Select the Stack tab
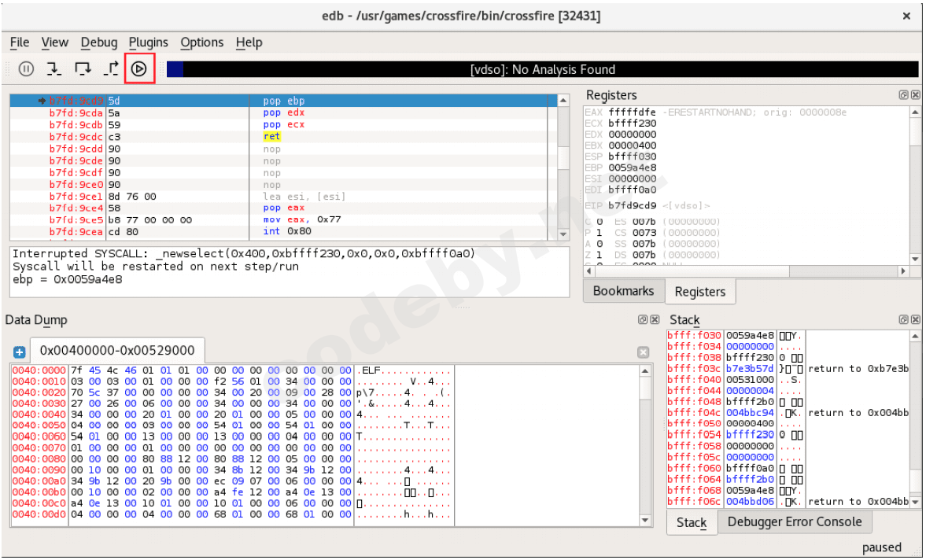Image resolution: width=926 pixels, height=560 pixels. (x=692, y=522)
